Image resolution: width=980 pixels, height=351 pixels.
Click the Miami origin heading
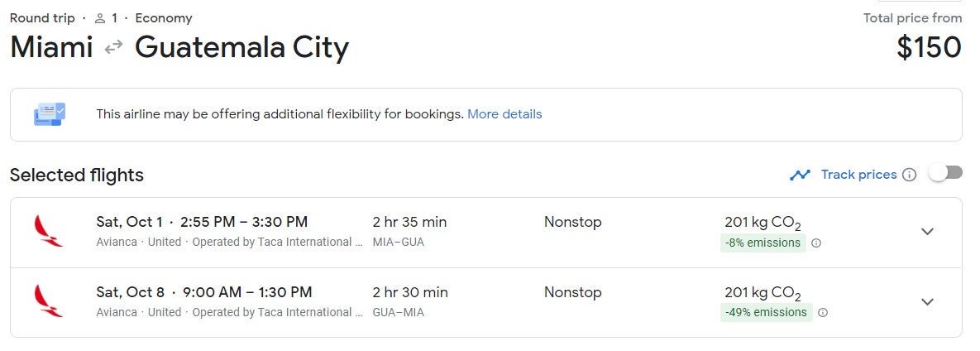51,48
